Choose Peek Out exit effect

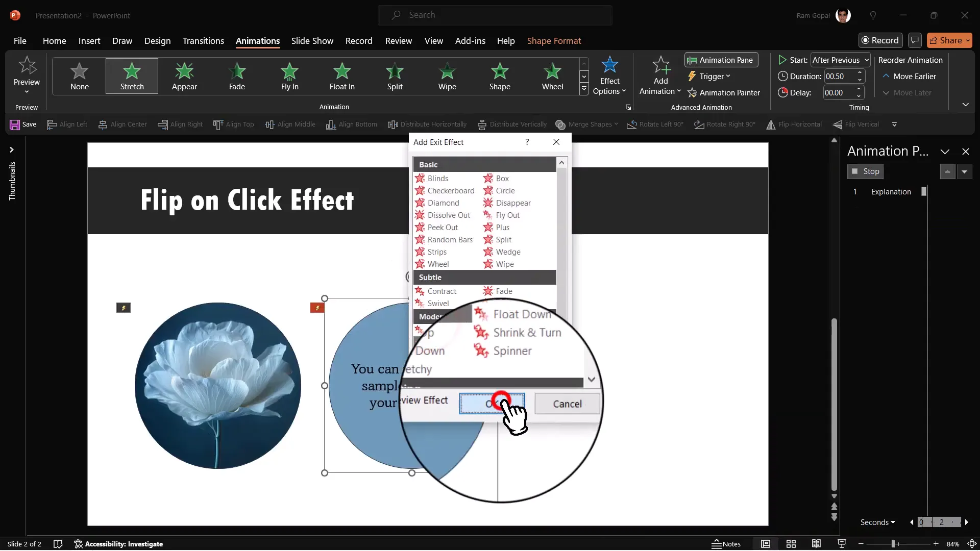[x=436, y=228]
